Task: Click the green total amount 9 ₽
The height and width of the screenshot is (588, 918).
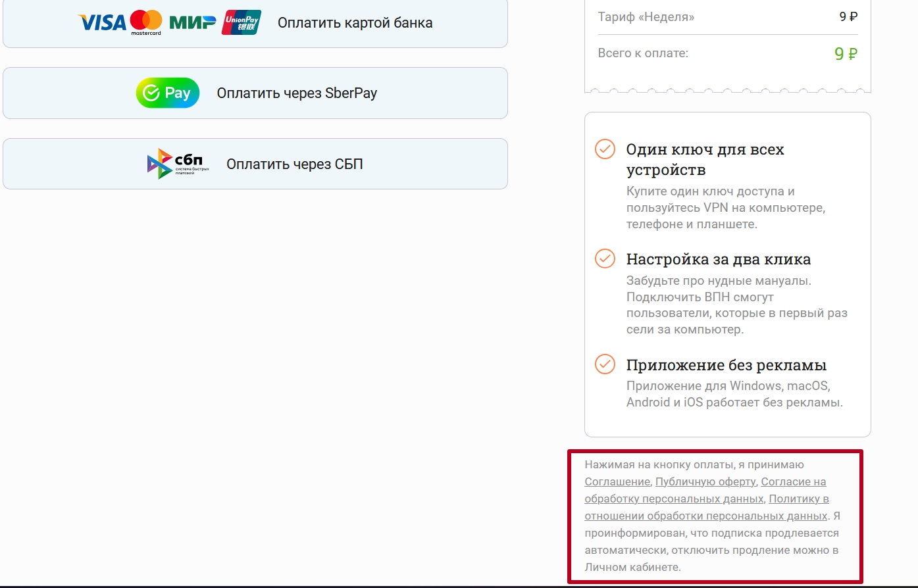Action: [846, 54]
